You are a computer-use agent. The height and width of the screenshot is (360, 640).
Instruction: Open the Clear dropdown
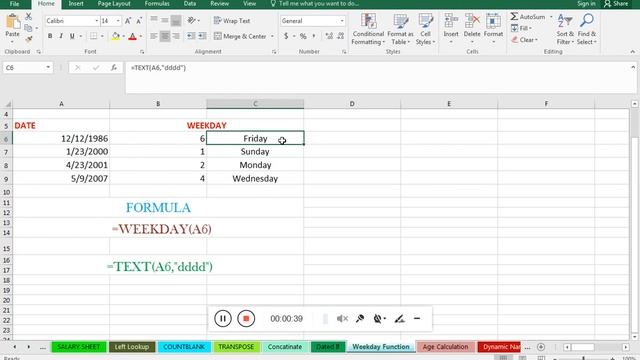click(524, 40)
